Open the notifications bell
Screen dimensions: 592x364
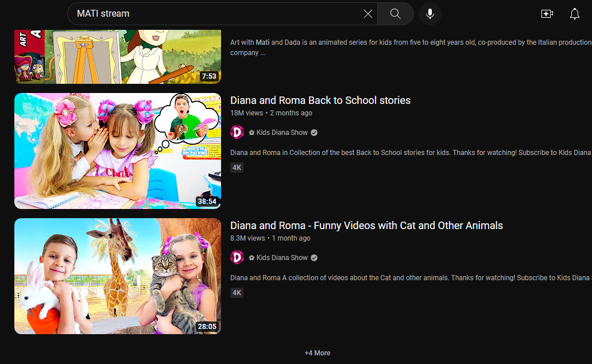pyautogui.click(x=575, y=14)
